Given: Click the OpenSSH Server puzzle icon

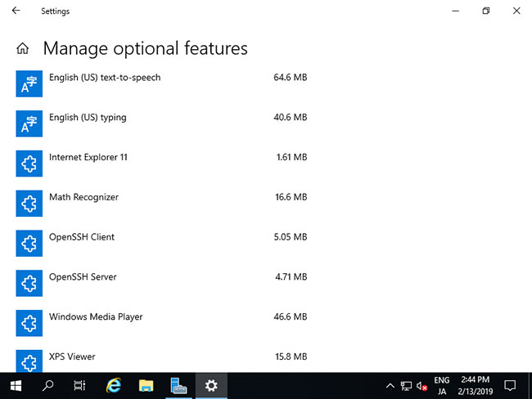Looking at the screenshot, I should (x=29, y=284).
